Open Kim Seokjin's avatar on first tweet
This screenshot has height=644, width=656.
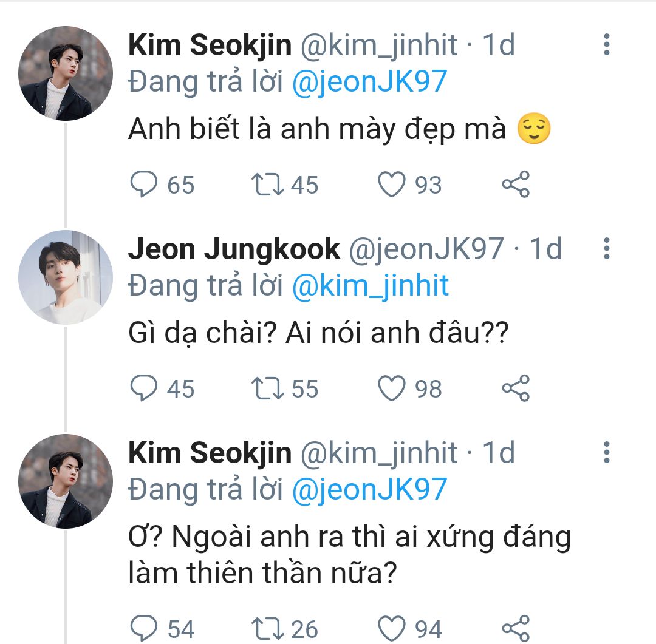[x=66, y=73]
